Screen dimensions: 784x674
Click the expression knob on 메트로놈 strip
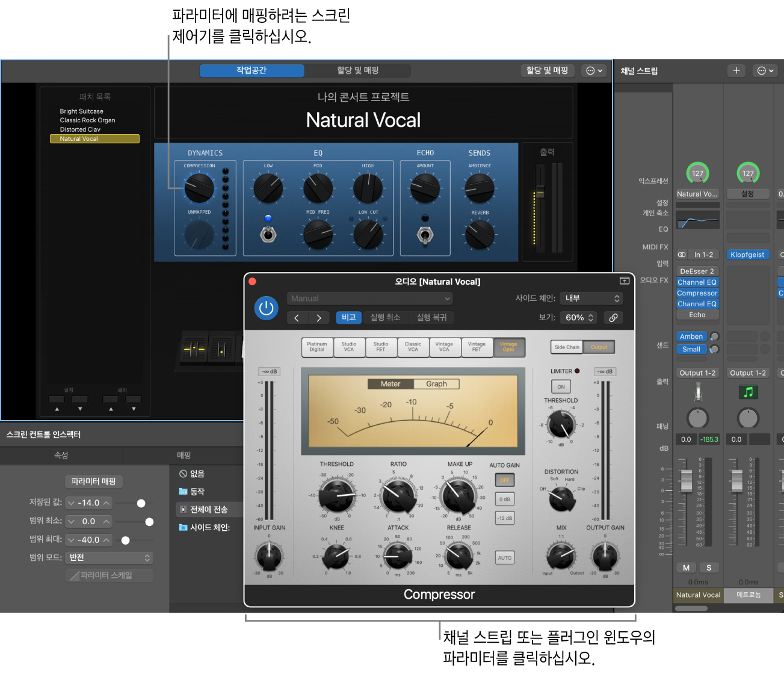(748, 173)
